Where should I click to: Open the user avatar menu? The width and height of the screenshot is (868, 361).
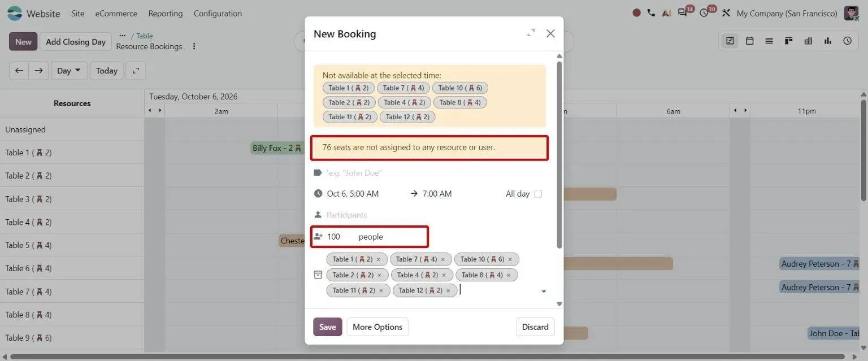point(851,13)
